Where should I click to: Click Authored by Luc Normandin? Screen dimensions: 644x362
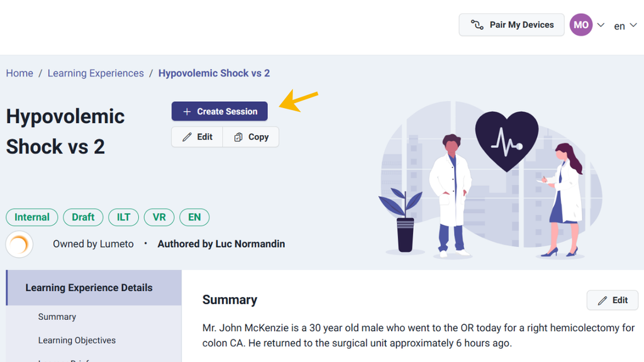[221, 244]
